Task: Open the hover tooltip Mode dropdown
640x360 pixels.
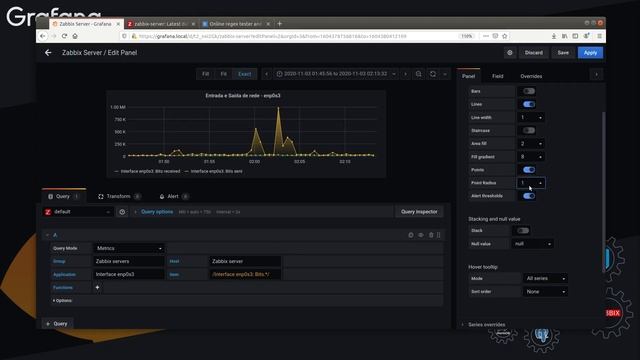Action: pos(545,278)
